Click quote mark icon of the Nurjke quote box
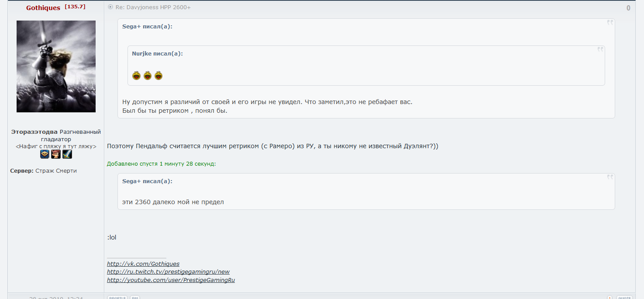The width and height of the screenshot is (644, 299). click(x=600, y=49)
